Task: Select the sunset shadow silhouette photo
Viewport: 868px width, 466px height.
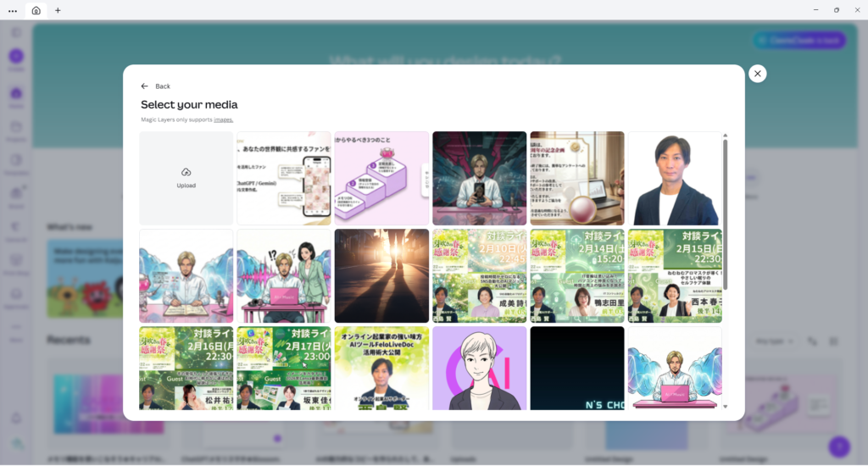Action: [x=381, y=275]
